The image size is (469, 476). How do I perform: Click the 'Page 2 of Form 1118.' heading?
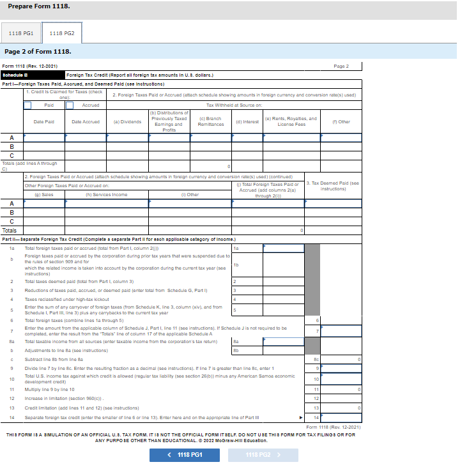pyautogui.click(x=38, y=52)
